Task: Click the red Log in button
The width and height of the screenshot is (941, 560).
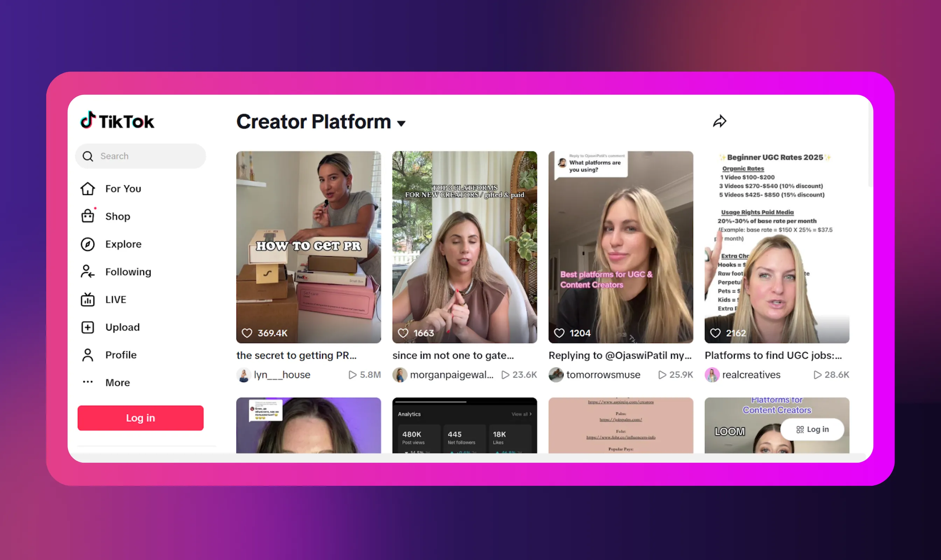Action: click(140, 418)
